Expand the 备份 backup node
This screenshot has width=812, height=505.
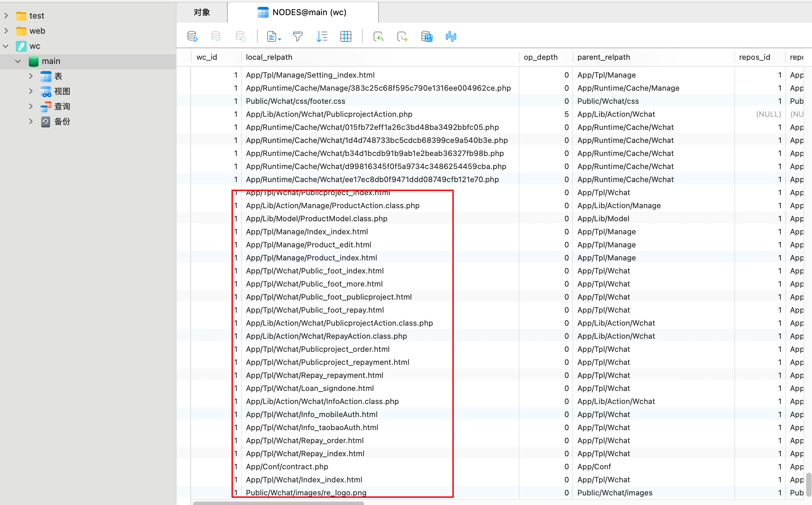(31, 122)
